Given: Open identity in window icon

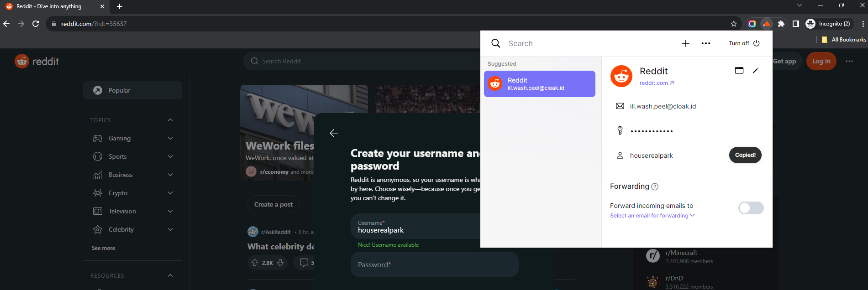Looking at the screenshot, I should coord(739,70).
